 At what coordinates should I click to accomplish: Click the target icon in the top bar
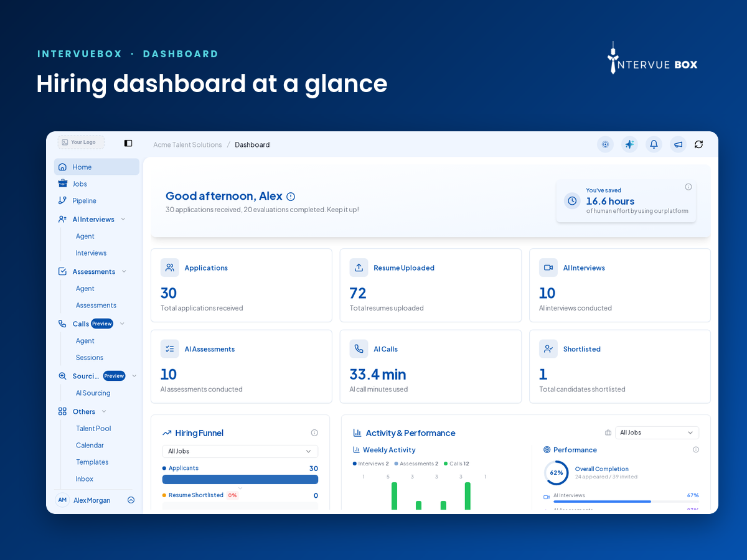[605, 144]
